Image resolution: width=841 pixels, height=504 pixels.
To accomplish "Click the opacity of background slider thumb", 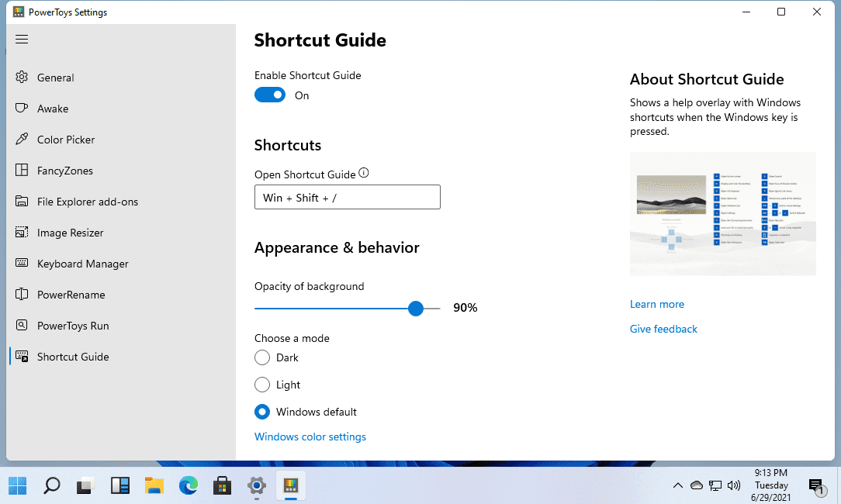I will click(416, 309).
